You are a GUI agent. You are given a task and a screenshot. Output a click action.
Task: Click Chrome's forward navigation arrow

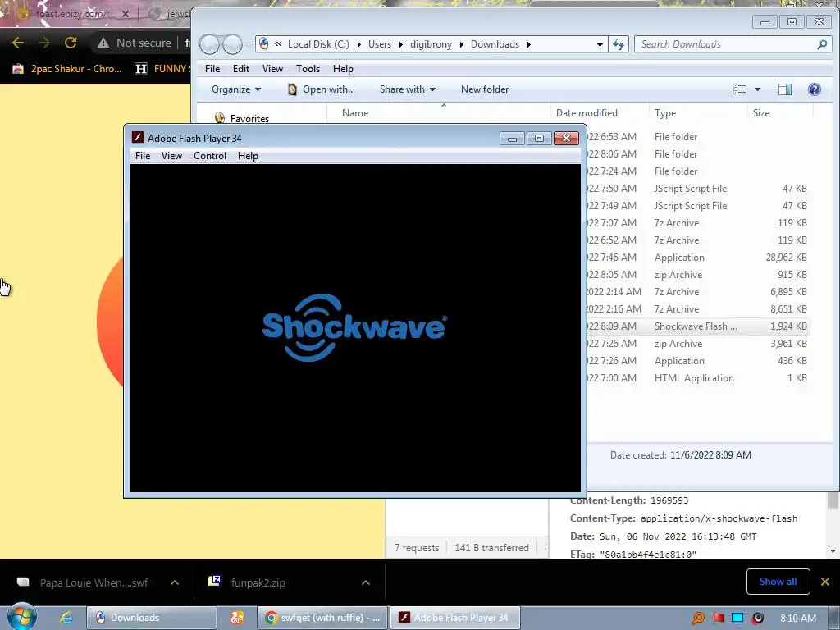click(x=44, y=43)
